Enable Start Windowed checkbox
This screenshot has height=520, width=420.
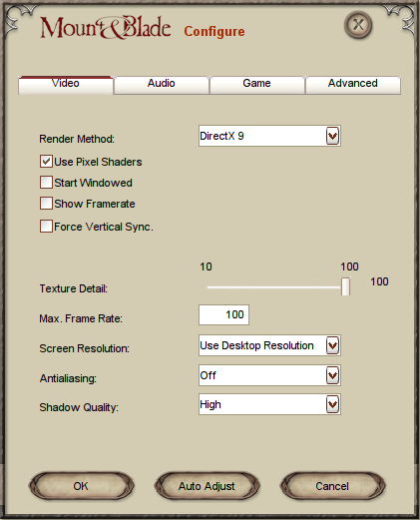(x=46, y=183)
